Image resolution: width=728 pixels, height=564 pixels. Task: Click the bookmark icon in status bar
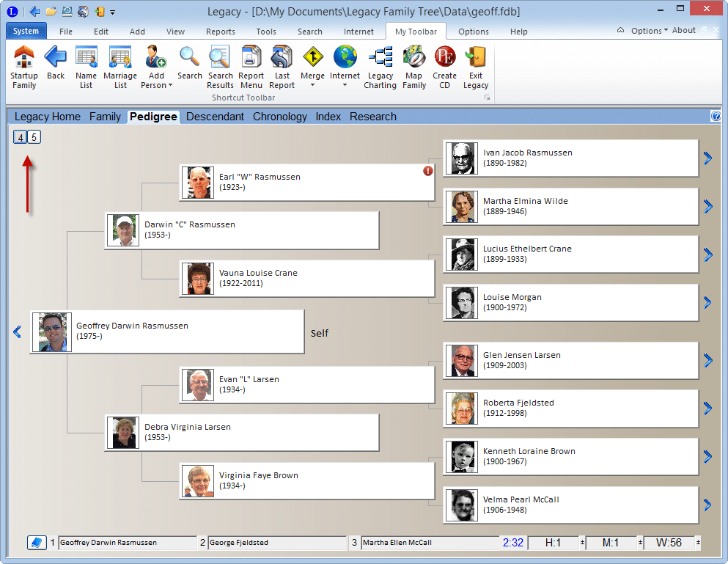click(x=37, y=542)
